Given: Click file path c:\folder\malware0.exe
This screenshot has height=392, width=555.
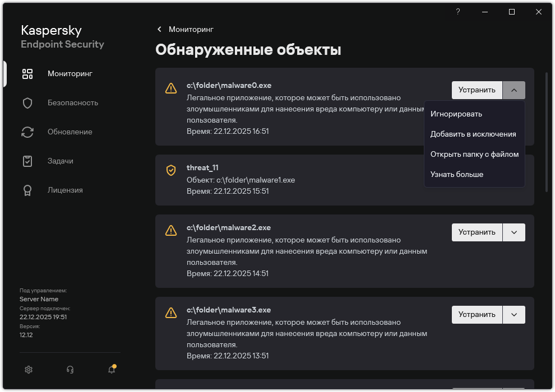Looking at the screenshot, I should coord(229,85).
